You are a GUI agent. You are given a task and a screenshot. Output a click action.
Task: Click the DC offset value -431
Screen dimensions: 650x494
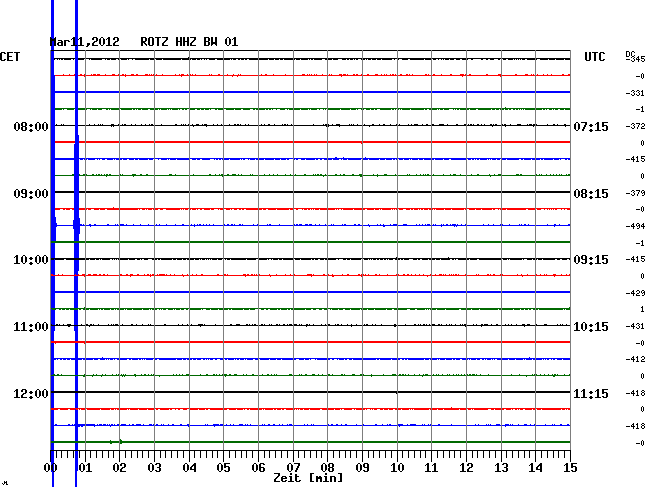635,326
